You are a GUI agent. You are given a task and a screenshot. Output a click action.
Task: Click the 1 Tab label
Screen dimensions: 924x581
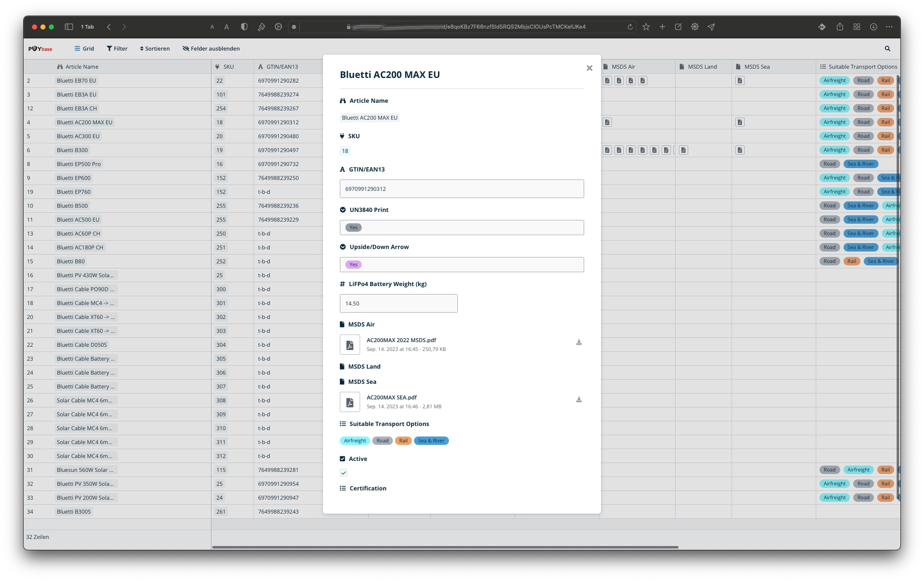coord(87,27)
